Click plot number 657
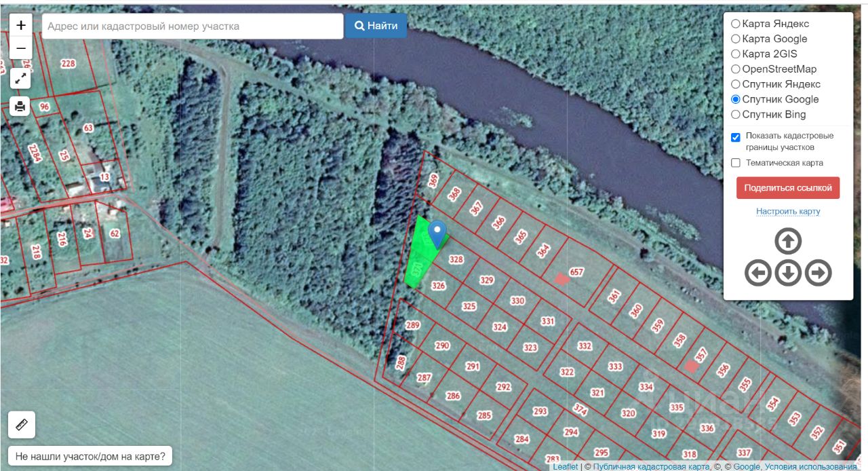This screenshot has height=471, width=868. point(576,272)
